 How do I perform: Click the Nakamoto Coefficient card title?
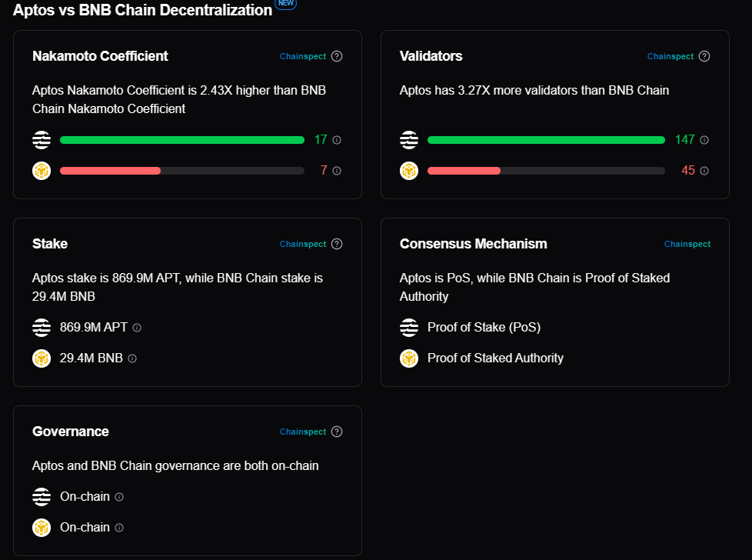[x=100, y=56]
